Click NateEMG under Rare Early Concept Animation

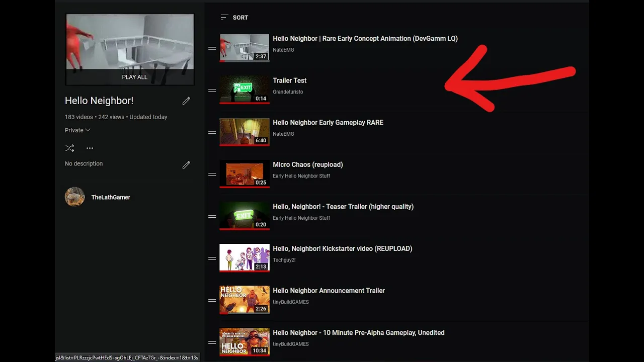(x=283, y=50)
